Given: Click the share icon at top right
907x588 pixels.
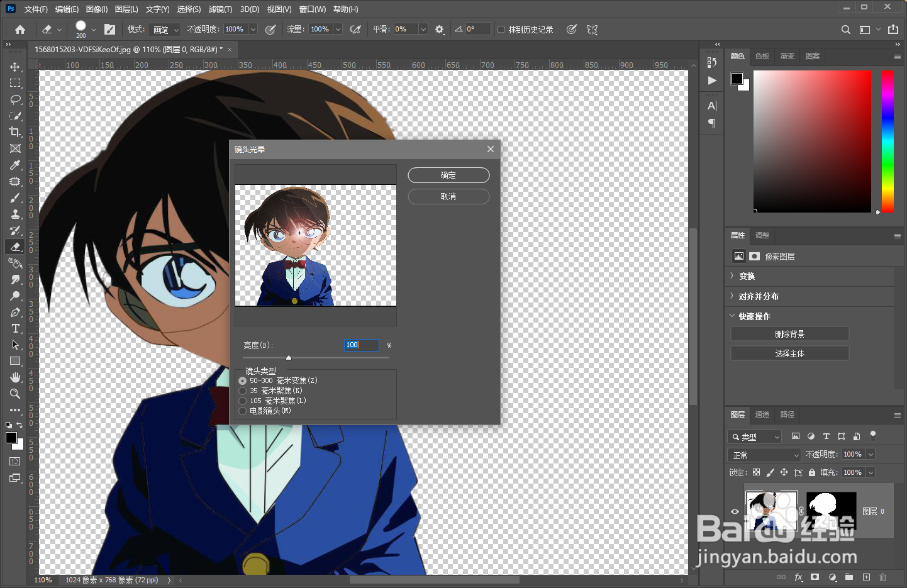Looking at the screenshot, I should point(893,30).
